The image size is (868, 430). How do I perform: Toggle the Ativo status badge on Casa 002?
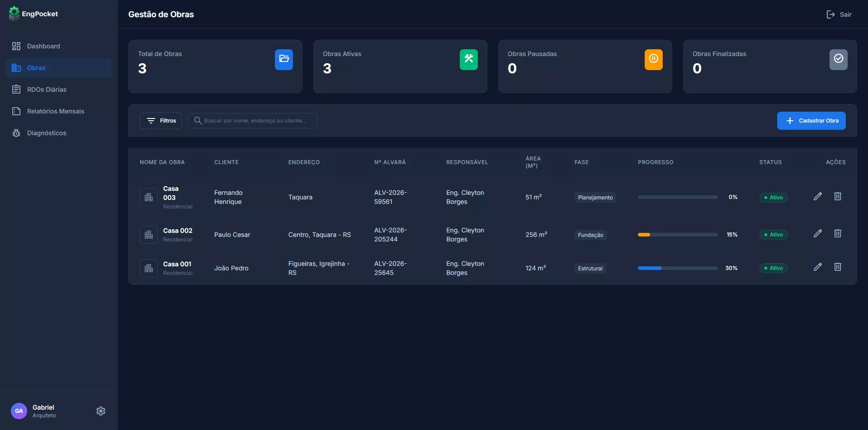tap(773, 234)
